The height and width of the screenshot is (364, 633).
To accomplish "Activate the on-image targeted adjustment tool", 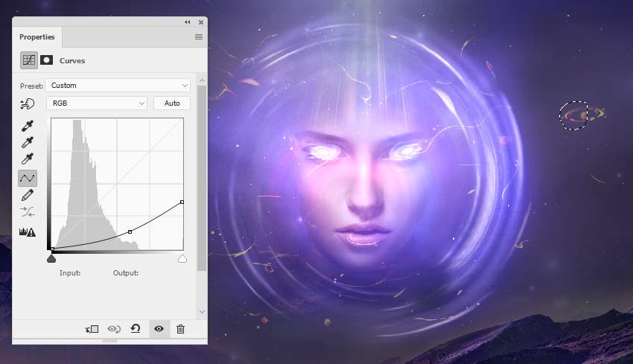I will 27,103.
